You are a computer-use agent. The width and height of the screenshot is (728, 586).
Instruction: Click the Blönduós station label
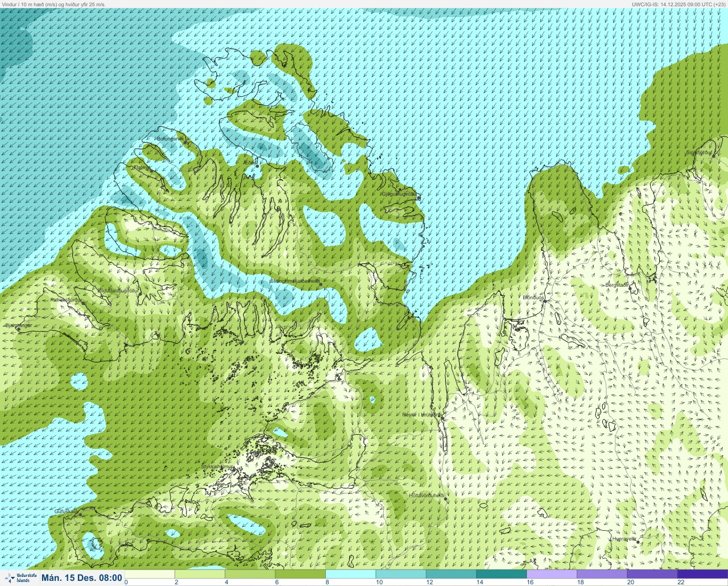pyautogui.click(x=533, y=297)
